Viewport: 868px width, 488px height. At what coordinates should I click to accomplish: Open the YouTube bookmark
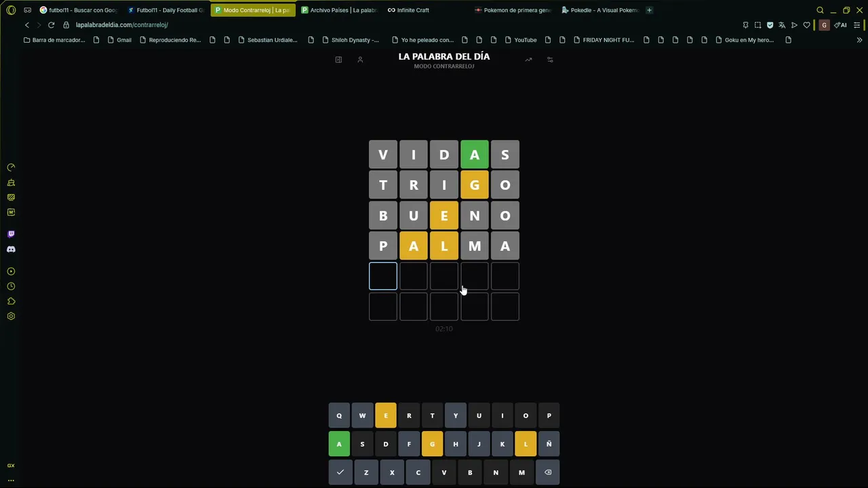(x=521, y=40)
